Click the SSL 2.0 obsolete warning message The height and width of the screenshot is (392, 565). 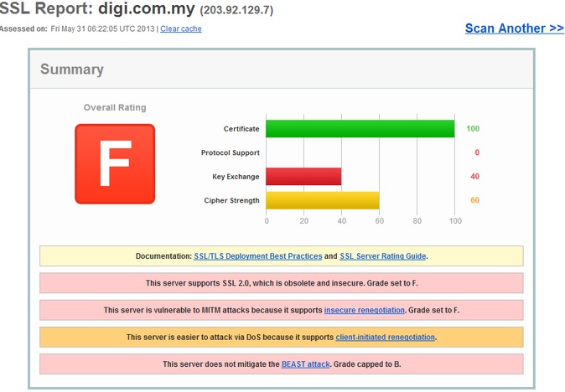pyautogui.click(x=282, y=283)
